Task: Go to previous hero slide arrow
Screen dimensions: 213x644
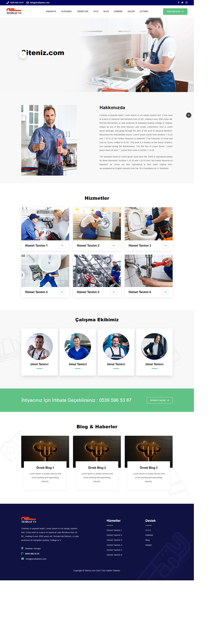Action: point(23,55)
